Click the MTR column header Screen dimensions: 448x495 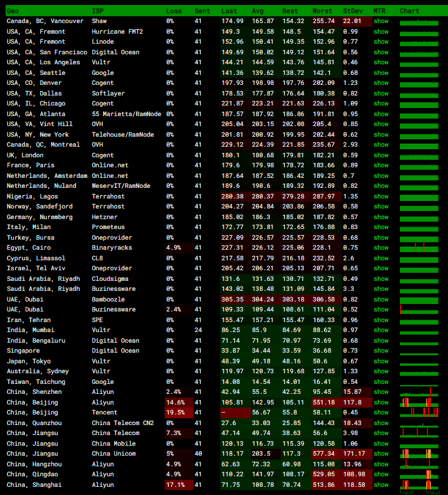tap(379, 11)
